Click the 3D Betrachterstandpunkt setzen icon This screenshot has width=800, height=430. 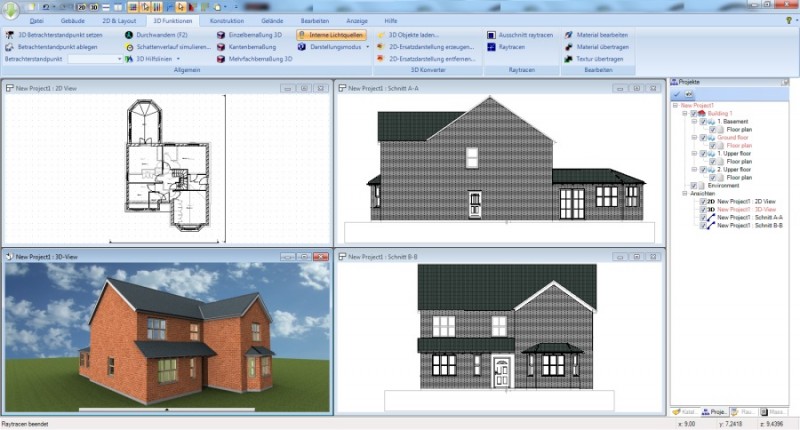tap(10, 34)
